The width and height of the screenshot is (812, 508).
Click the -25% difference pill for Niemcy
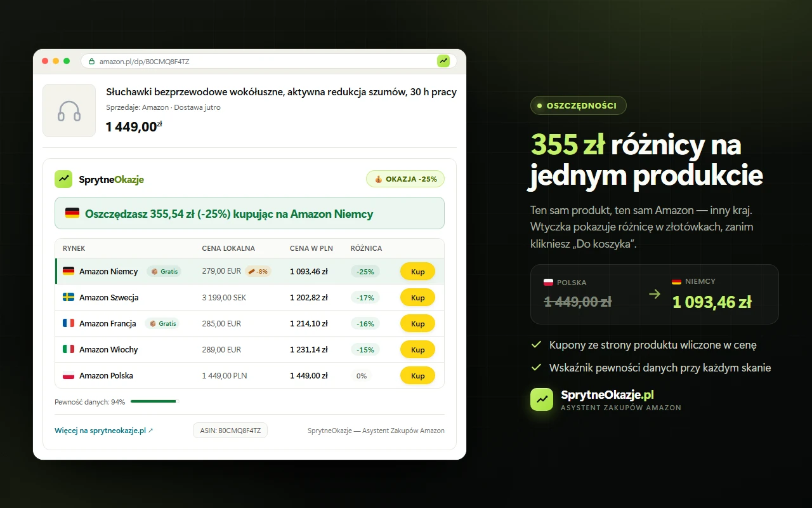click(x=365, y=271)
